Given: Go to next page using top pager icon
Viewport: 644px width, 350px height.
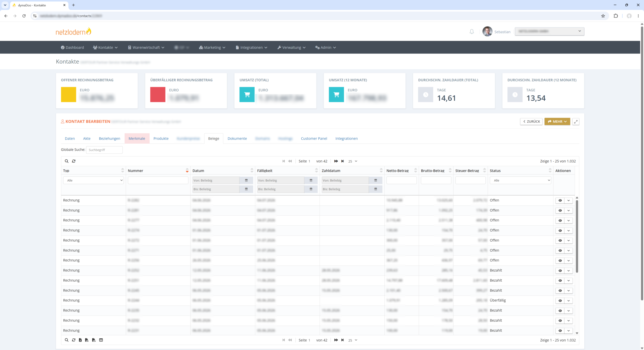Looking at the screenshot, I should 336,161.
